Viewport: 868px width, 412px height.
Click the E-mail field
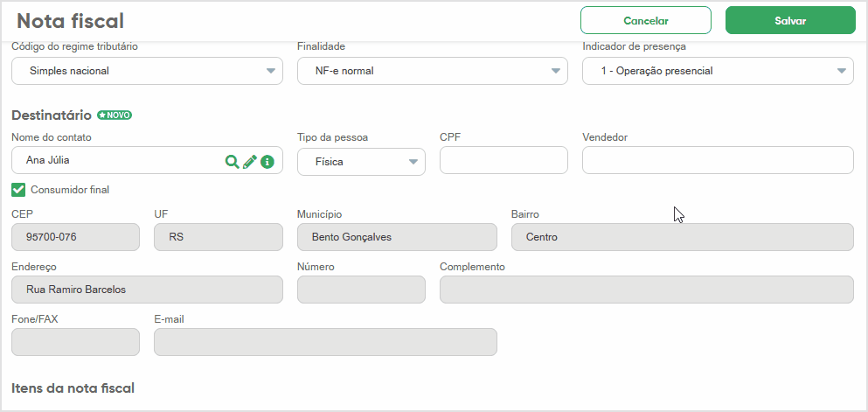(325, 342)
